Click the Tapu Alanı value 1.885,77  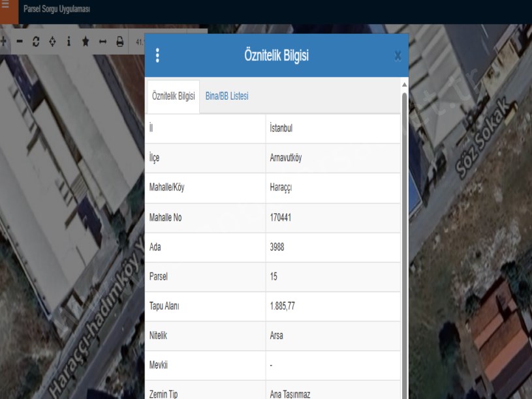point(283,306)
